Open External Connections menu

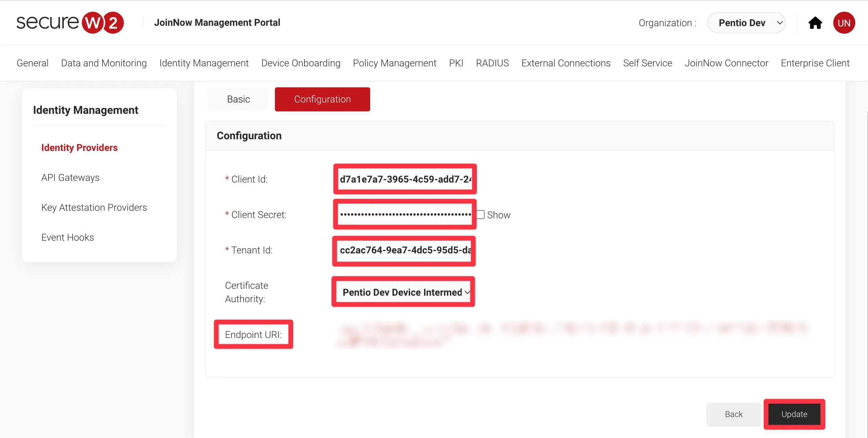click(x=566, y=63)
